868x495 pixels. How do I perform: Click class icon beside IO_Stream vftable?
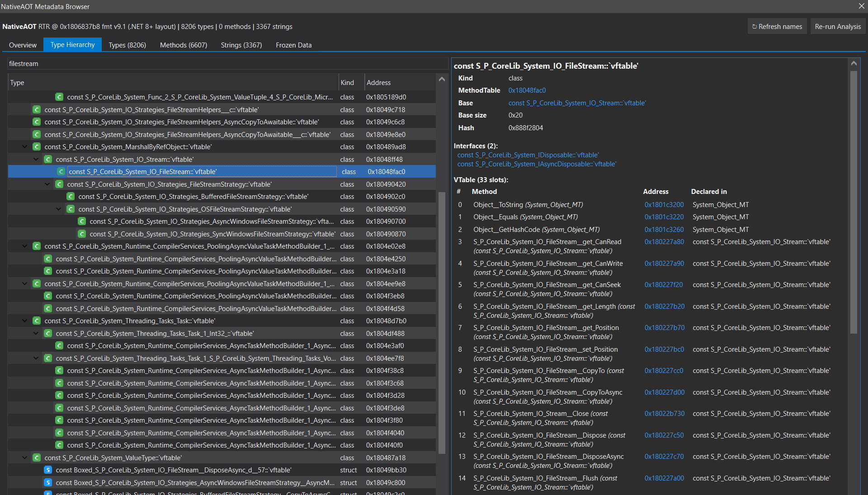click(48, 160)
